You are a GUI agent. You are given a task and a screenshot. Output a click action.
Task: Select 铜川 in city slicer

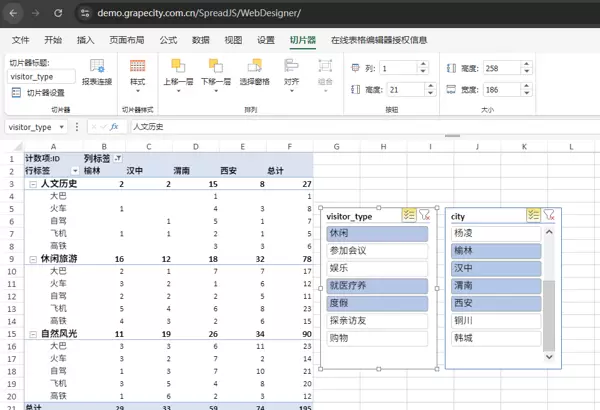point(495,321)
